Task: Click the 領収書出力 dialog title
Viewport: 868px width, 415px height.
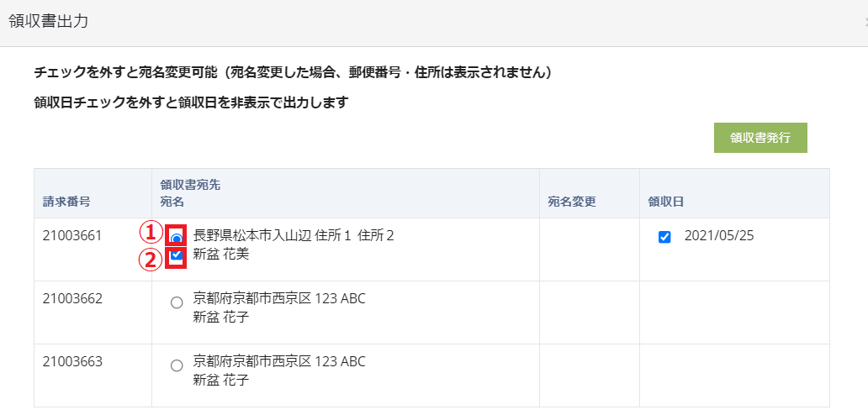Action: [x=49, y=22]
